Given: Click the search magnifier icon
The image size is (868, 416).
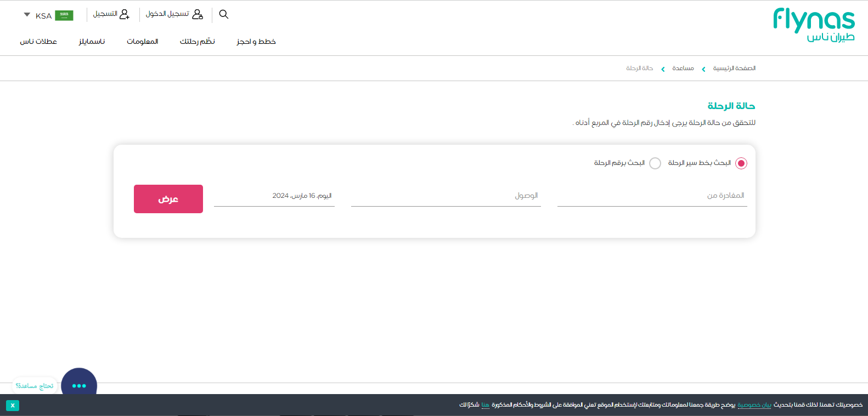Looking at the screenshot, I should [x=223, y=14].
